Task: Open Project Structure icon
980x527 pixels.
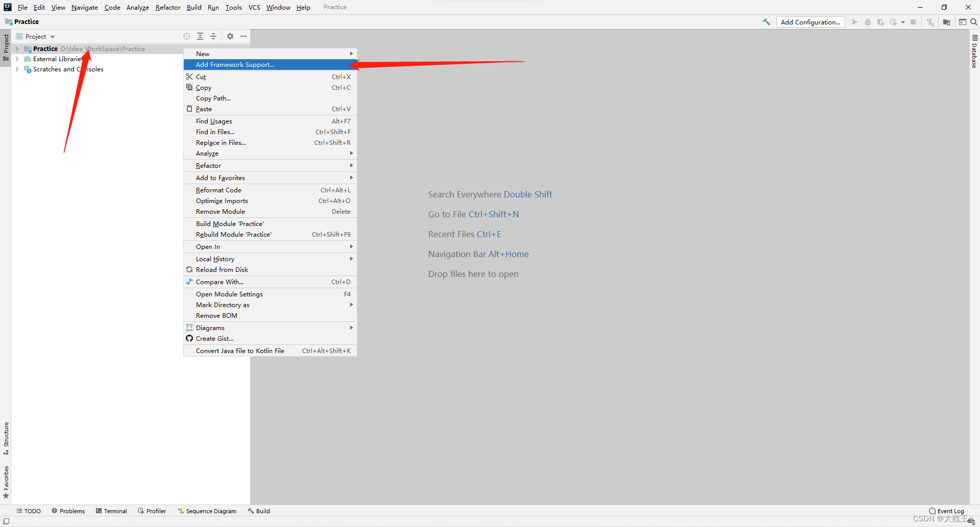Action: tap(947, 22)
